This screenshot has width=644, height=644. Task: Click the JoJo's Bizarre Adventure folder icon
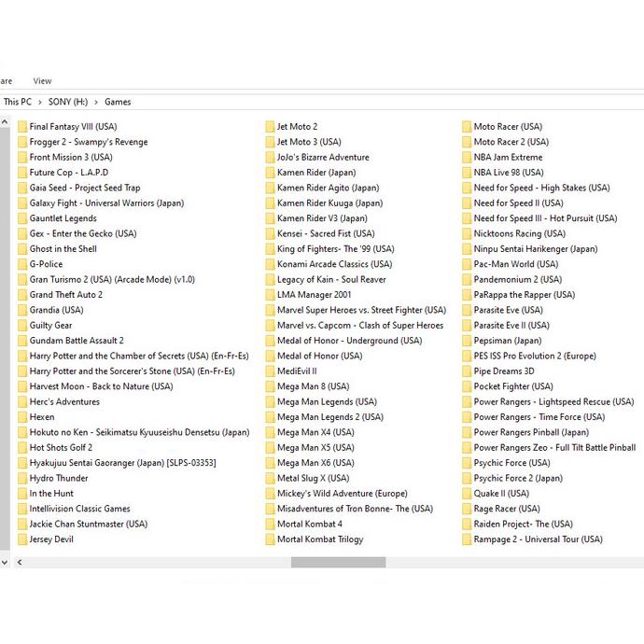(x=270, y=158)
